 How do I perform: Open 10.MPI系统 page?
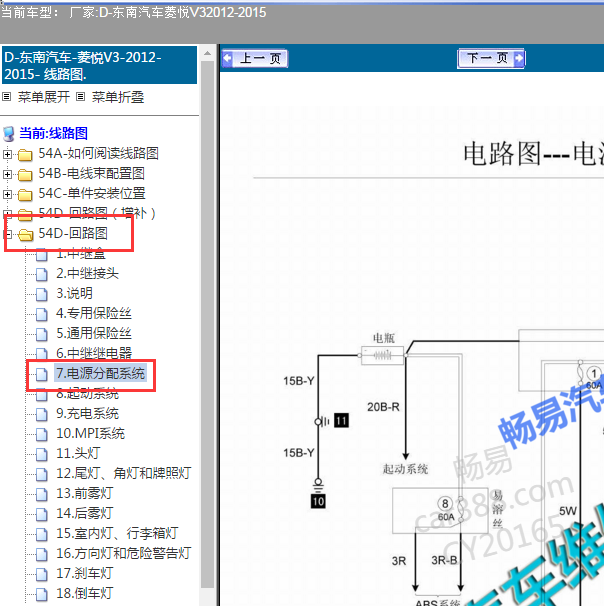tap(90, 433)
